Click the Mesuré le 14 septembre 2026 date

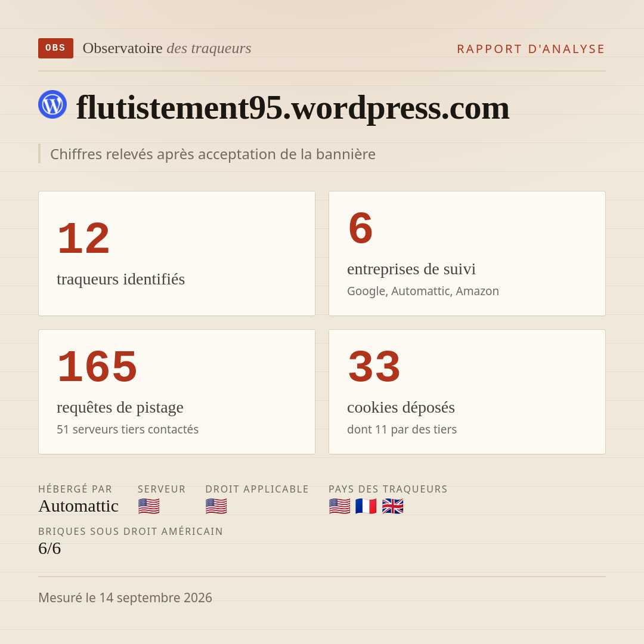(x=125, y=597)
